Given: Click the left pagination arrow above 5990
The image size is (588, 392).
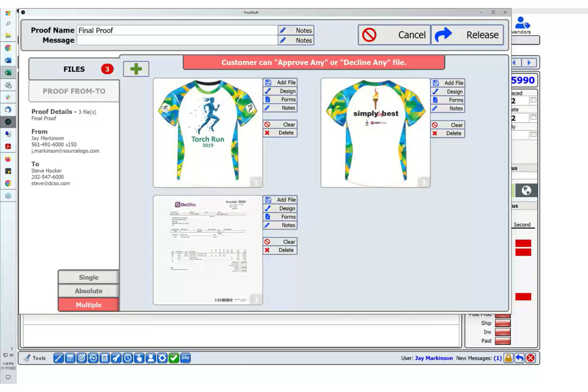Looking at the screenshot, I should 515,62.
